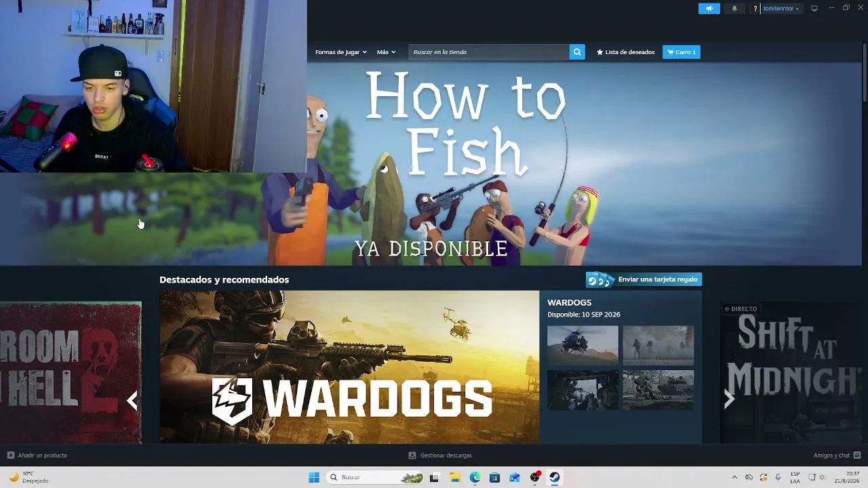Open Gestionar descargas

coord(440,455)
